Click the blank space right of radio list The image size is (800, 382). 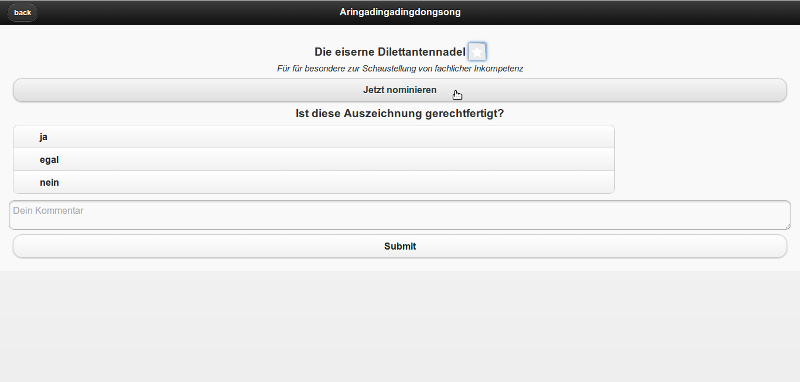[707, 160]
